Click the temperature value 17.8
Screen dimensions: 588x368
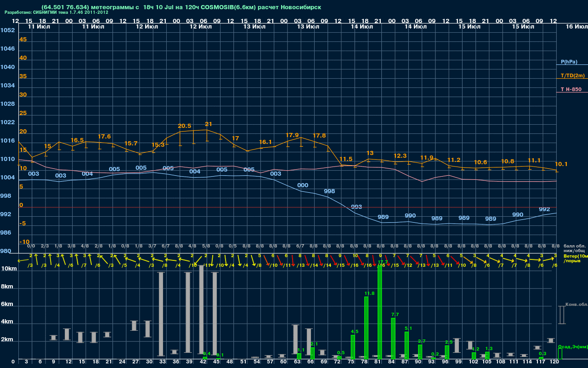click(x=319, y=136)
